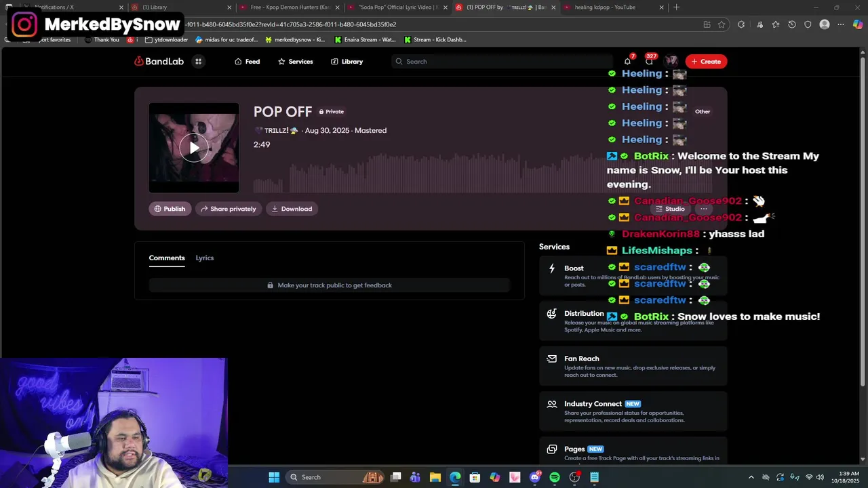The image size is (868, 488).
Task: Open the Boost service card
Action: pyautogui.click(x=633, y=275)
